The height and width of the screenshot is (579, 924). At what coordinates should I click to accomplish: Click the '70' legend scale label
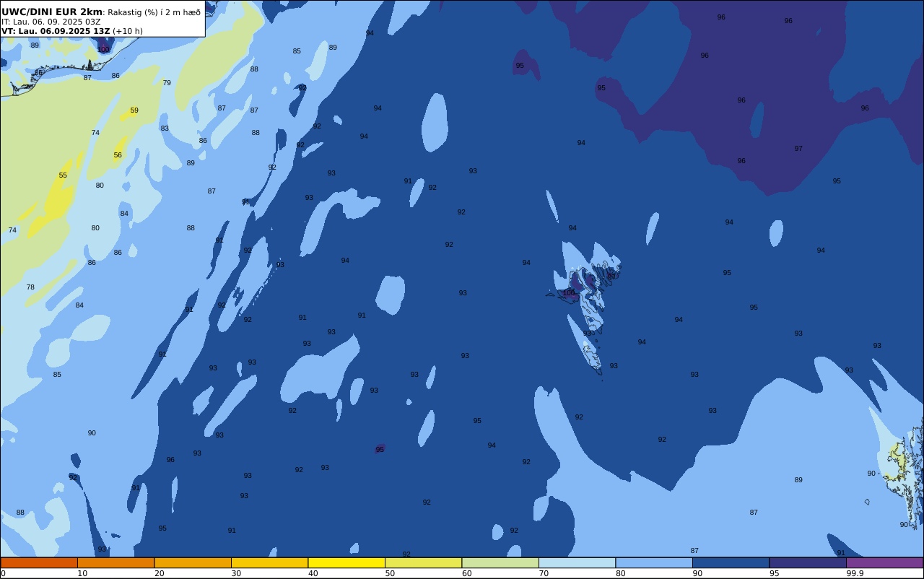(544, 573)
